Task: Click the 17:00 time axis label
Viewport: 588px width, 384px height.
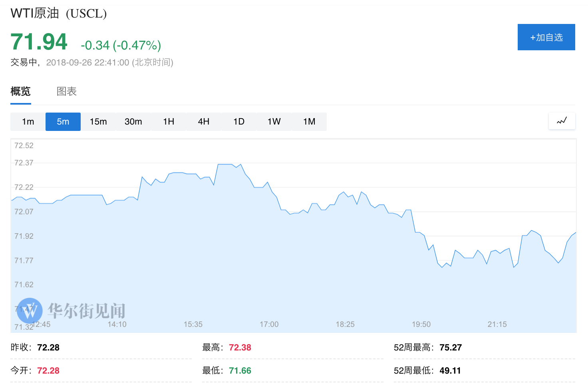Action: pos(269,324)
